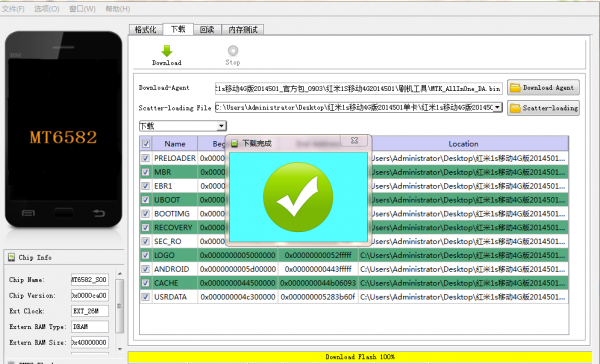This screenshot has width=600, height=364.
Task: Click the Location column header
Action: (x=463, y=144)
